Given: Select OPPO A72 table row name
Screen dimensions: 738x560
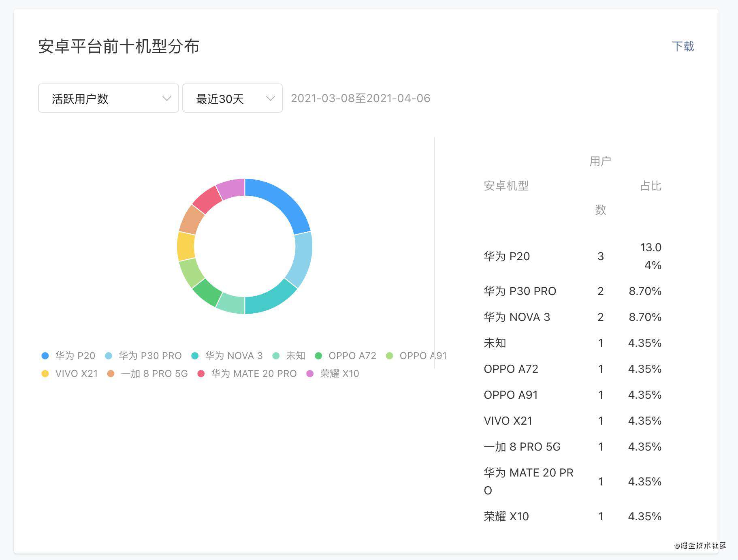Looking at the screenshot, I should coord(511,369).
